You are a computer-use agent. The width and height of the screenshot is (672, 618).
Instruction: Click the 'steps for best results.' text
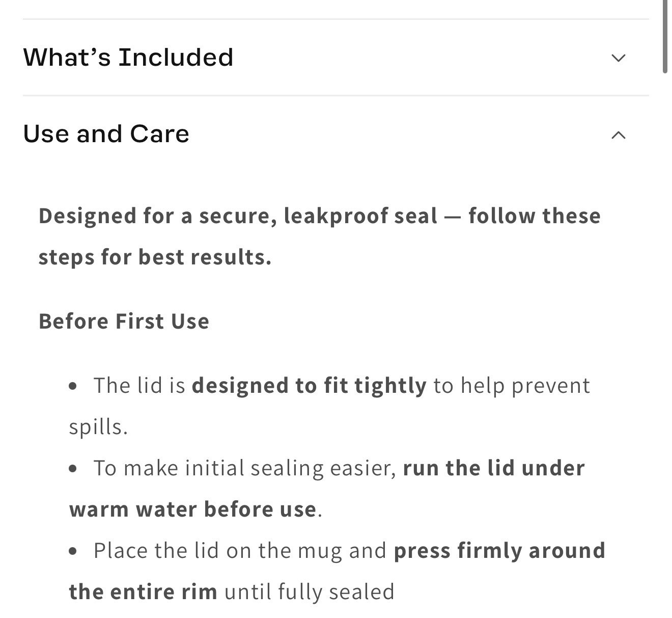click(x=155, y=257)
